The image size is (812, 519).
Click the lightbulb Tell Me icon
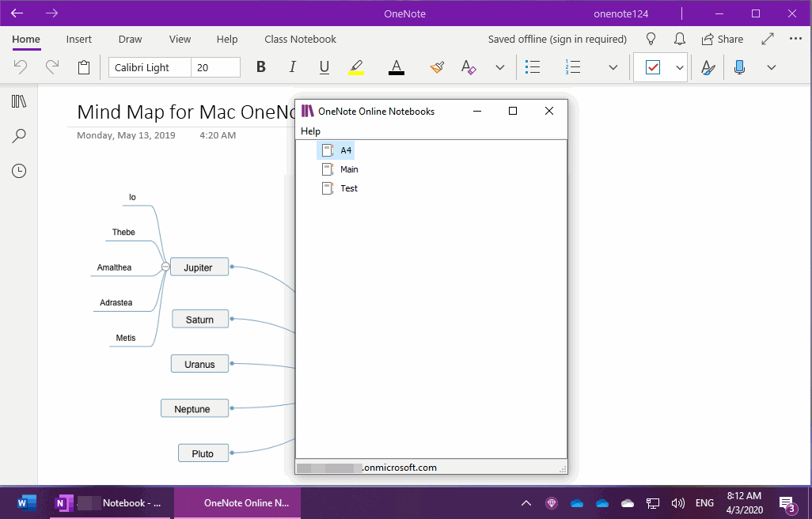tap(651, 40)
